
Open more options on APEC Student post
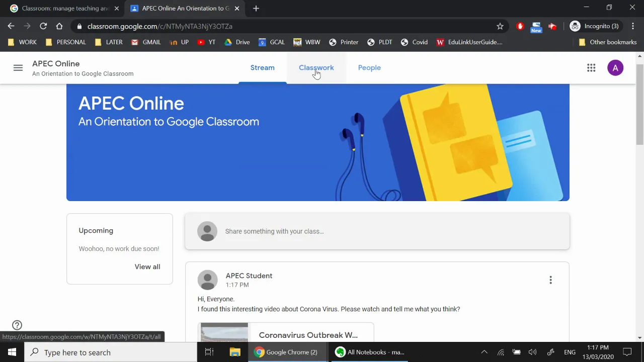[550, 280]
